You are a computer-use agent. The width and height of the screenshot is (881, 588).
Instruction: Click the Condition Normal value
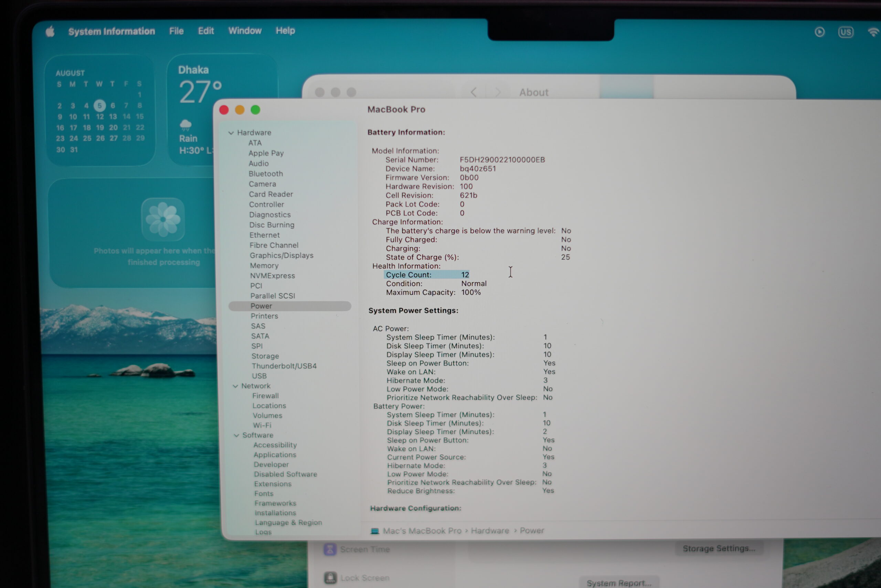(x=474, y=284)
